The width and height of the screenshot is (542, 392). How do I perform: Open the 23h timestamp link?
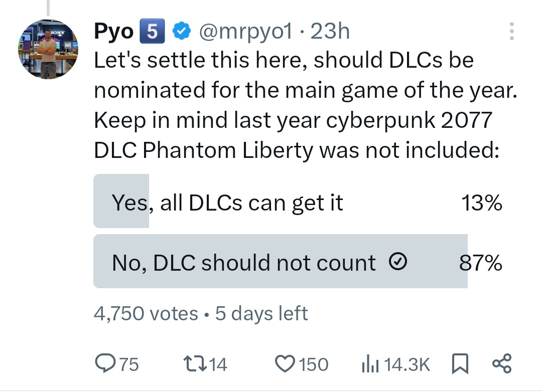(330, 32)
